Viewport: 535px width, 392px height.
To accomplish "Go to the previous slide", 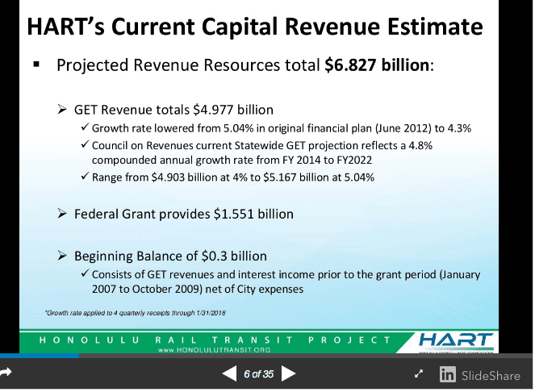I will [x=229, y=373].
